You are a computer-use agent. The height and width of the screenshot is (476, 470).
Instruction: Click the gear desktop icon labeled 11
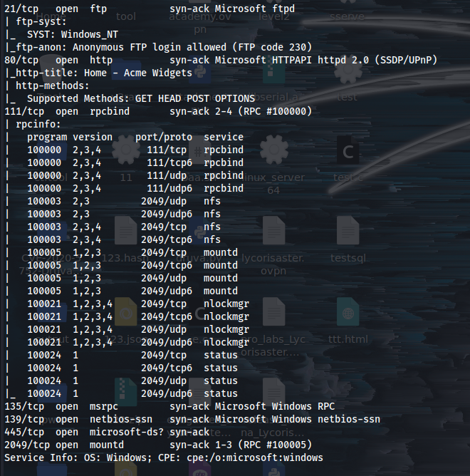point(125,150)
